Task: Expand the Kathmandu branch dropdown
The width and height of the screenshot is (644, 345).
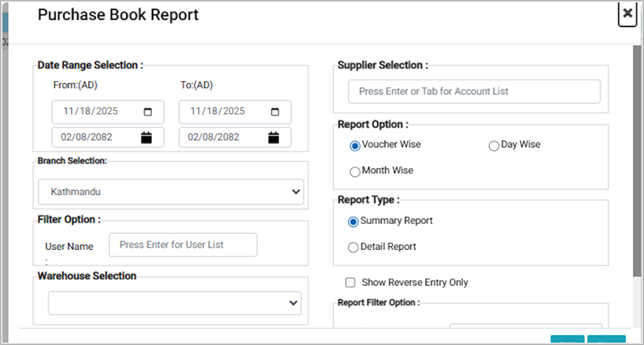Action: click(170, 192)
